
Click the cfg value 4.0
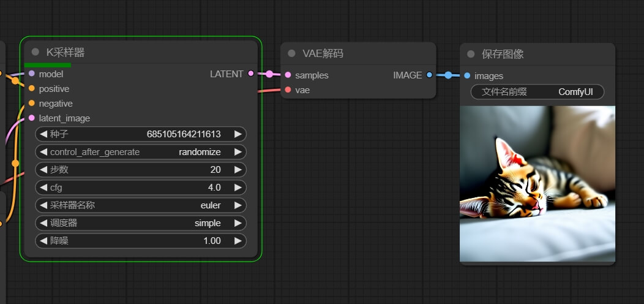point(214,188)
